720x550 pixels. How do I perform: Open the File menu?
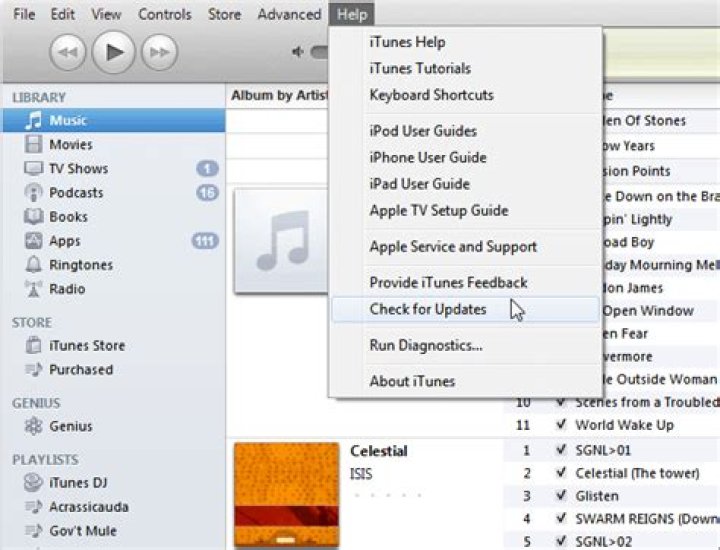[x=24, y=14]
